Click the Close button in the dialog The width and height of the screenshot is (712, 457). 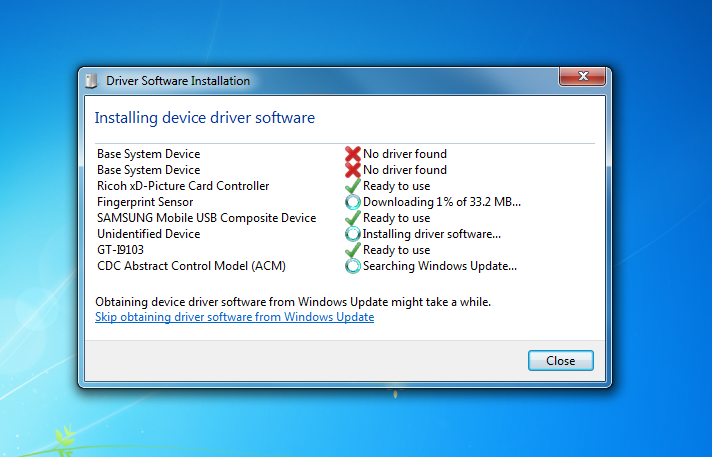tap(560, 360)
